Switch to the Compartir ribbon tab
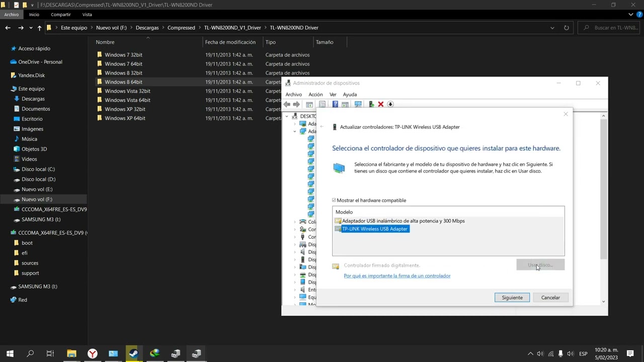The height and width of the screenshot is (362, 644). [61, 15]
